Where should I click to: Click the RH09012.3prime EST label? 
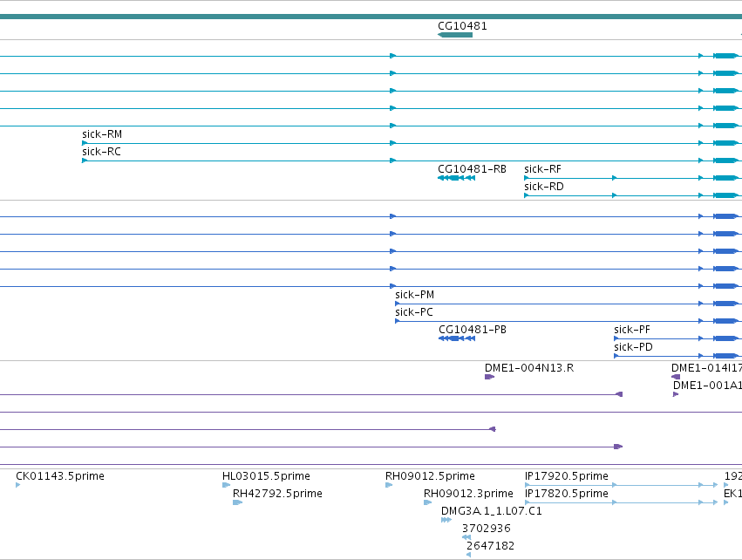point(468,494)
